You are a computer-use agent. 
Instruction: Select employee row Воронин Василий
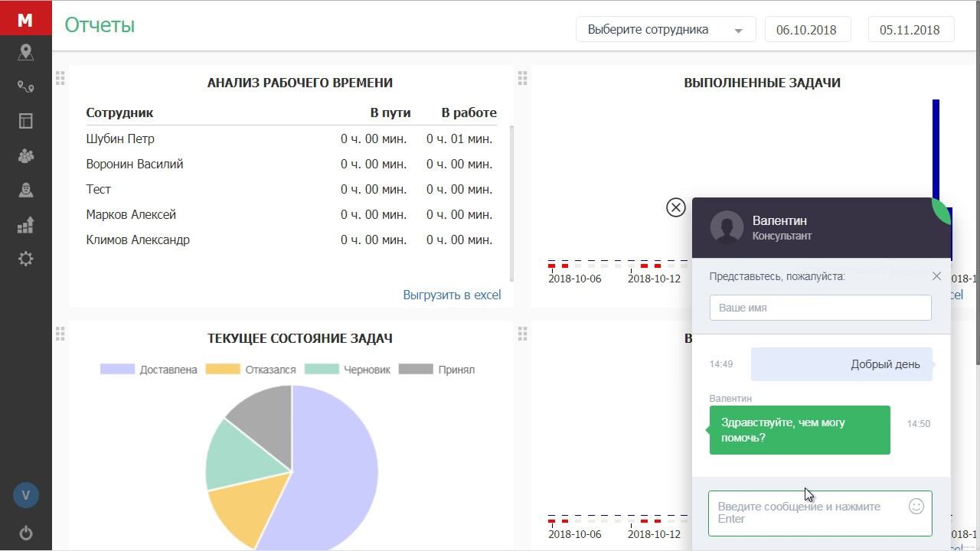point(291,164)
